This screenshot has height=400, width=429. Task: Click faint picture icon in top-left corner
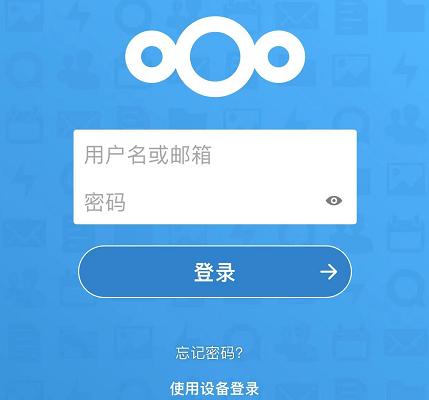click(x=24, y=14)
